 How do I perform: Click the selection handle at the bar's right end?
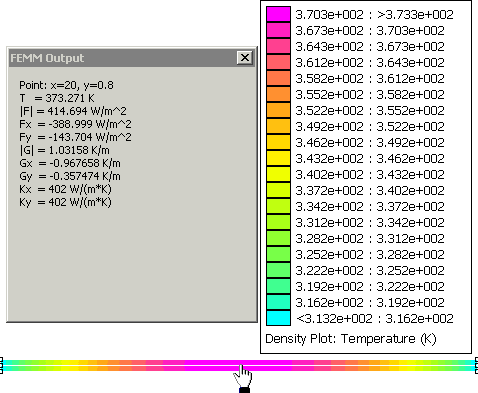click(x=476, y=366)
